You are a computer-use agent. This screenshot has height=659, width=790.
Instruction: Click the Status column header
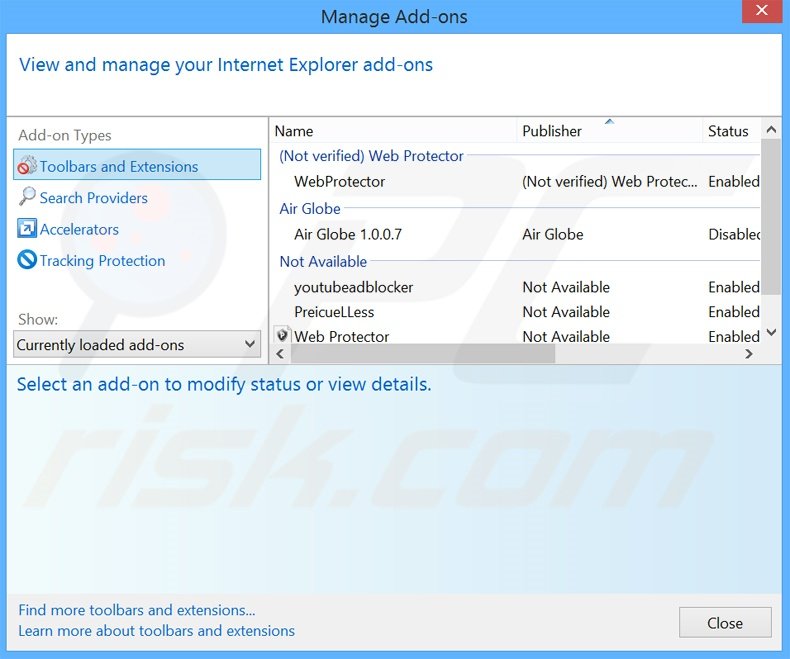[x=728, y=131]
